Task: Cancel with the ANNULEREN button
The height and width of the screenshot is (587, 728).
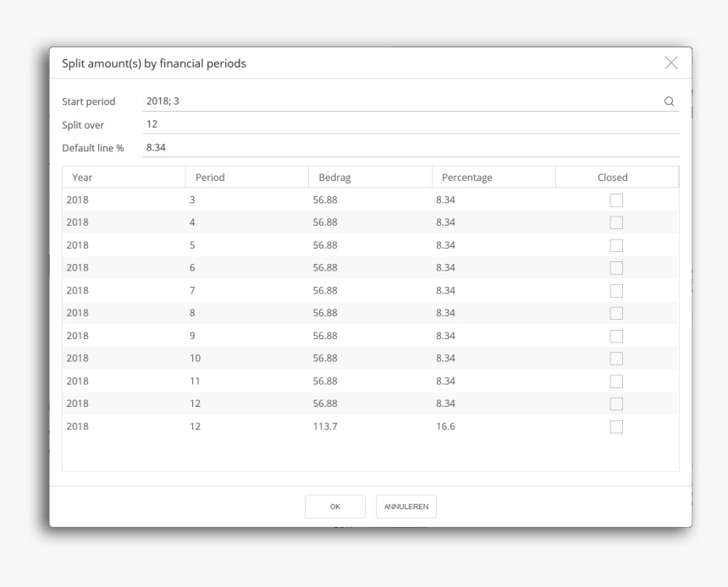Action: [x=405, y=507]
